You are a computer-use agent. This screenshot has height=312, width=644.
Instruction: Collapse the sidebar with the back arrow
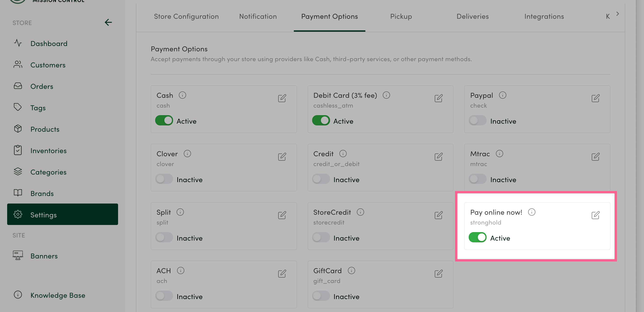(x=108, y=22)
